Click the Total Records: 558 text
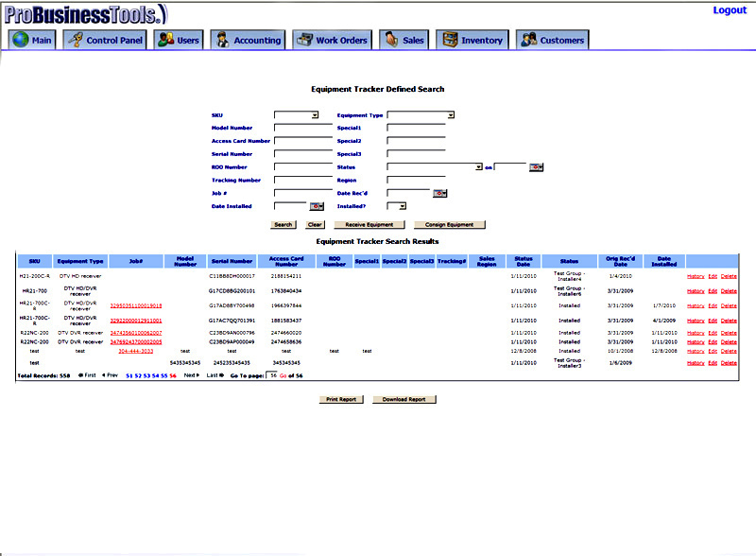 (43, 375)
